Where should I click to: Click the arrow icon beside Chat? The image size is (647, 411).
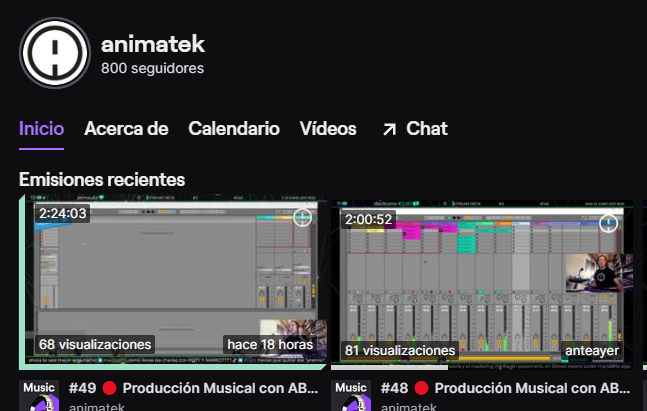pos(389,130)
